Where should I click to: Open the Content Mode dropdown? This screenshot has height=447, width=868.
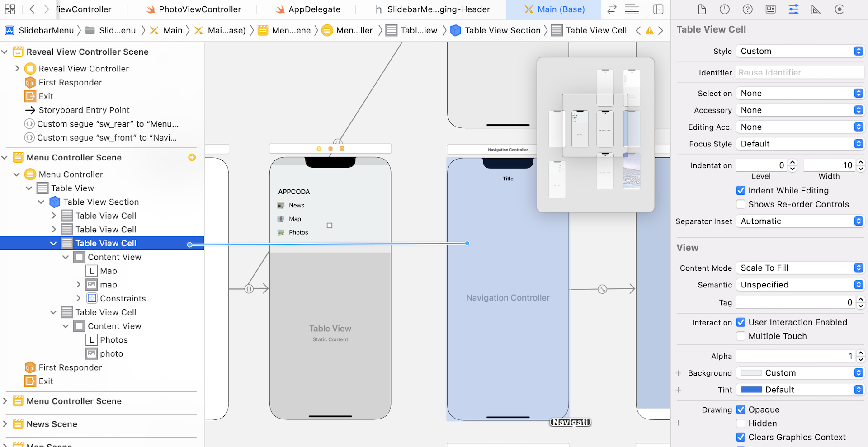point(800,268)
